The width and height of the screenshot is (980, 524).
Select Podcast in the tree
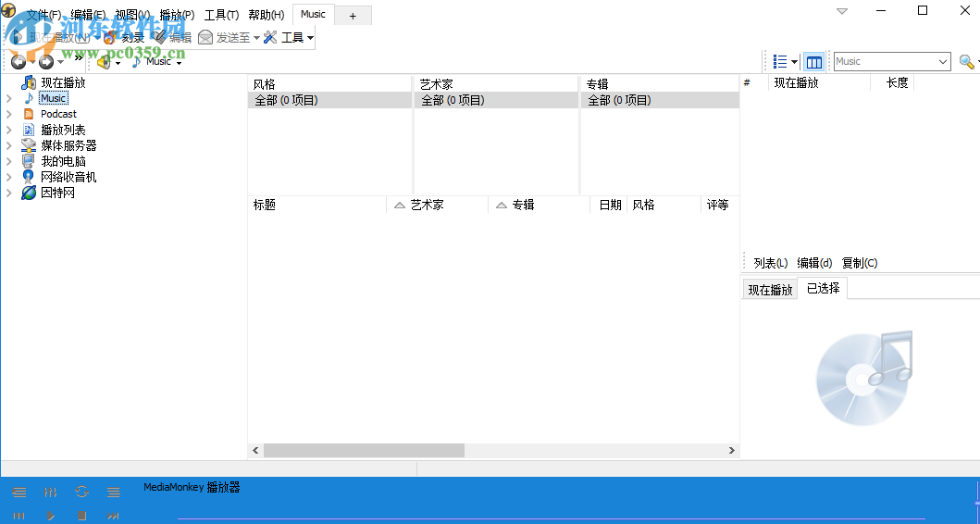[x=58, y=114]
